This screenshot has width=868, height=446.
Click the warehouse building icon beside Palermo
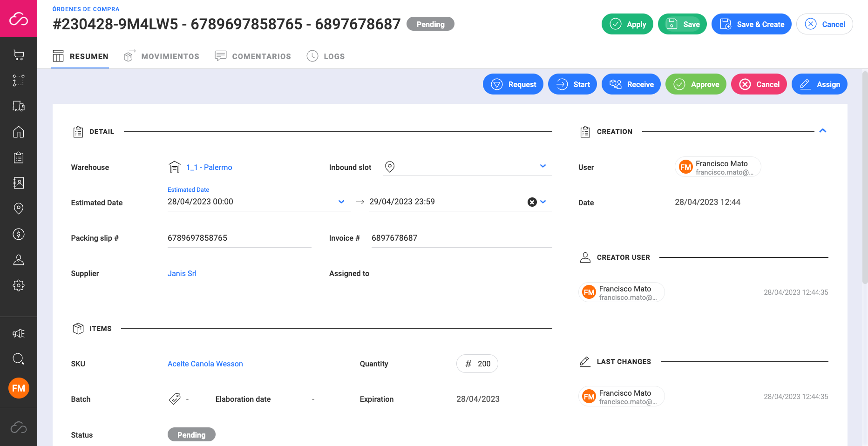(175, 167)
